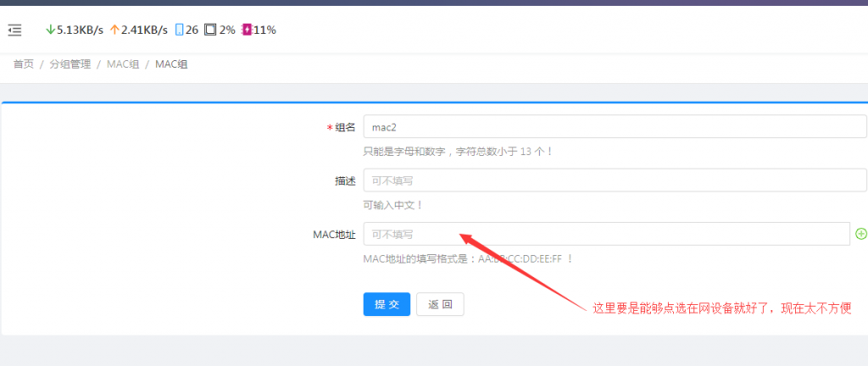This screenshot has height=366, width=868.
Task: Add another MAC address with plus icon
Action: tap(861, 234)
